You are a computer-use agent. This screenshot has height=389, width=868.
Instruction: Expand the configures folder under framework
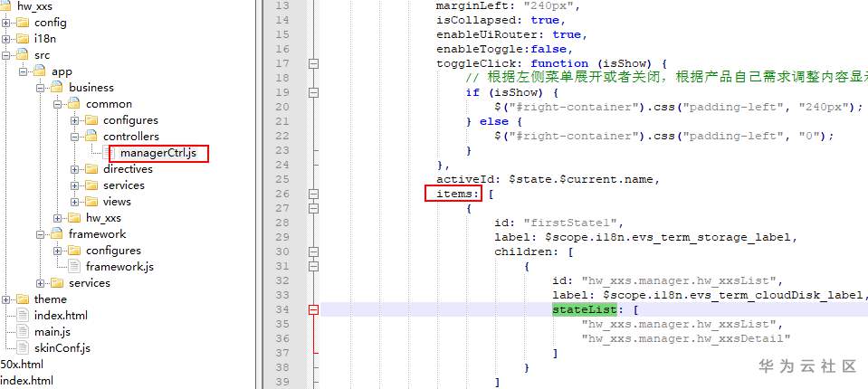coord(58,251)
